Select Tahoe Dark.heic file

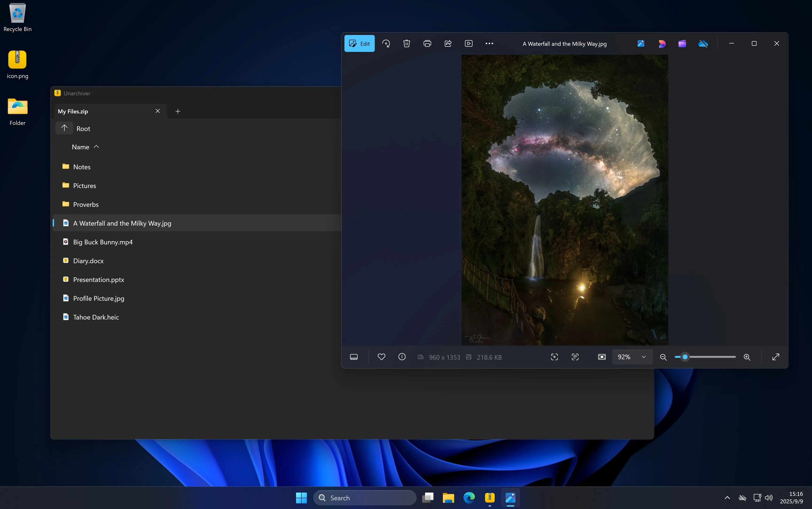(197, 317)
